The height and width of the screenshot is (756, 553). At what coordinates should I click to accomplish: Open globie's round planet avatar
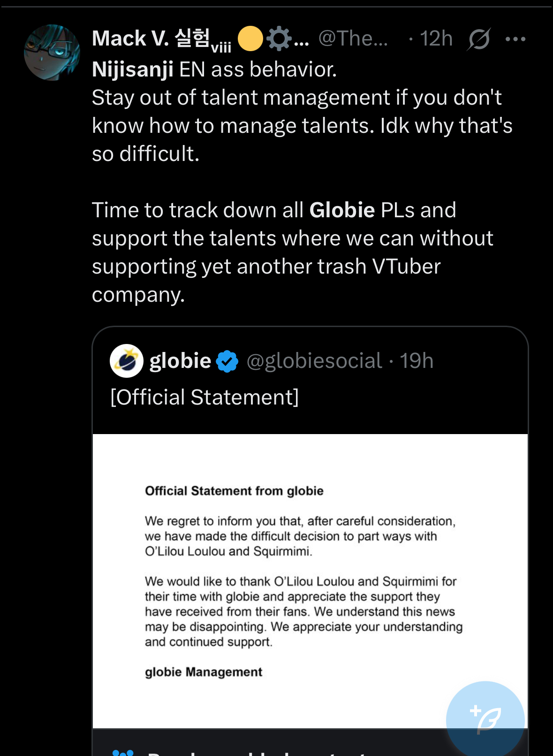pyautogui.click(x=127, y=361)
